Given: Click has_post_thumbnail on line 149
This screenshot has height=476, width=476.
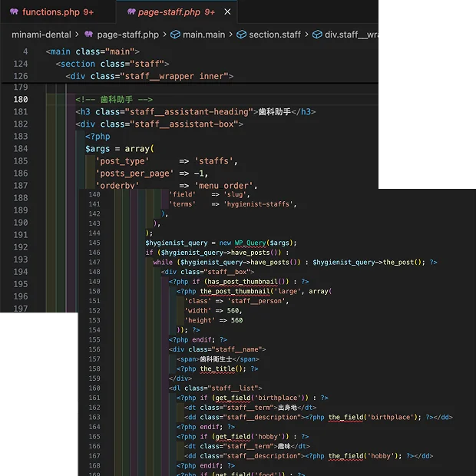Looking at the screenshot, I should point(243,282).
